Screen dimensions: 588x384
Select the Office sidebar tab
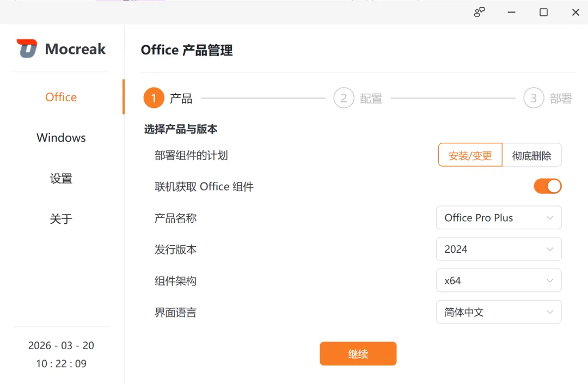61,97
